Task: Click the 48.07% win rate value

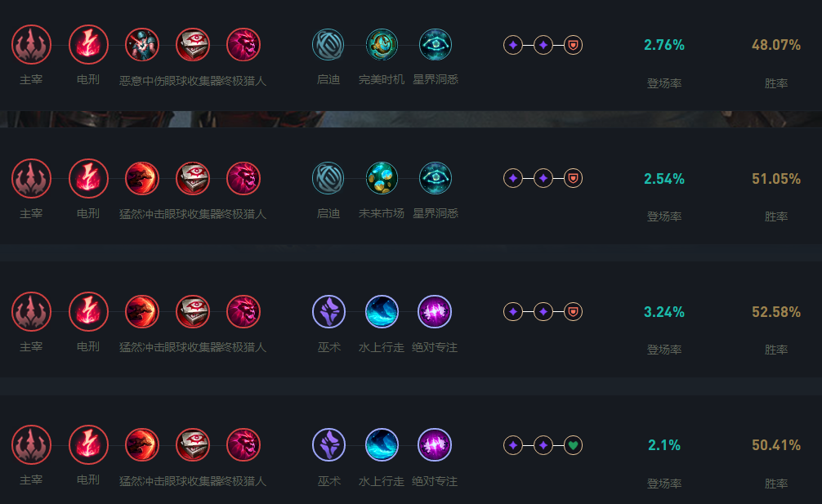Action: 775,45
